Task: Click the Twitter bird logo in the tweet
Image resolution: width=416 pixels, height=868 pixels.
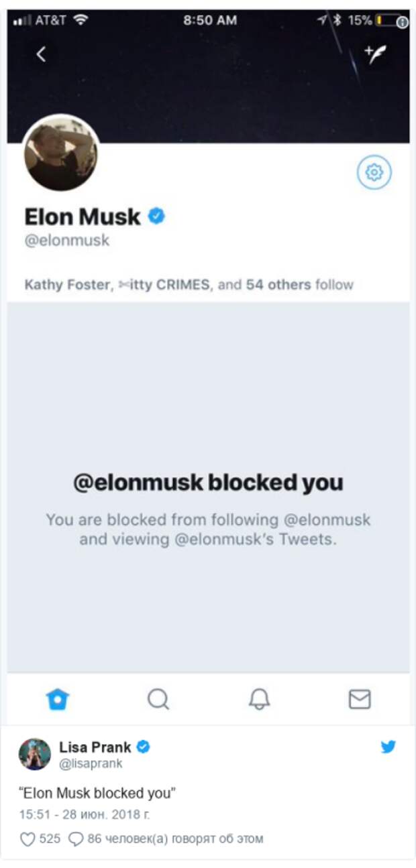Action: tap(388, 747)
